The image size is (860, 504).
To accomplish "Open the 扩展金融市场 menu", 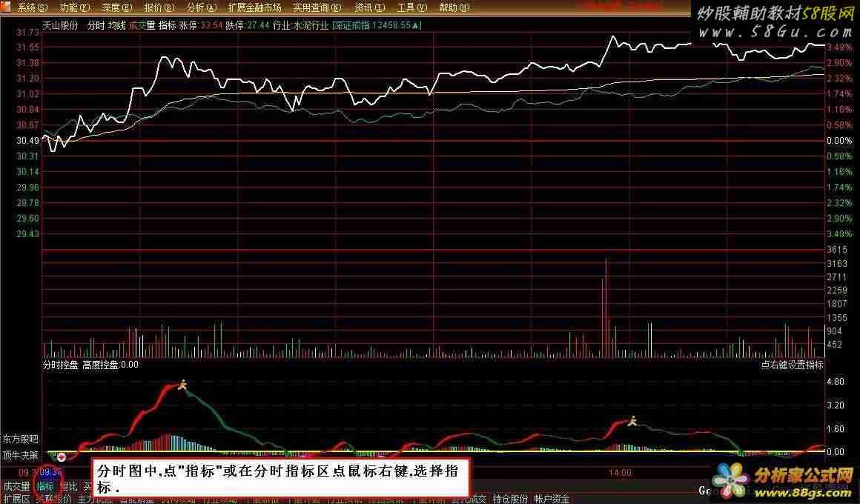I will coord(254,7).
